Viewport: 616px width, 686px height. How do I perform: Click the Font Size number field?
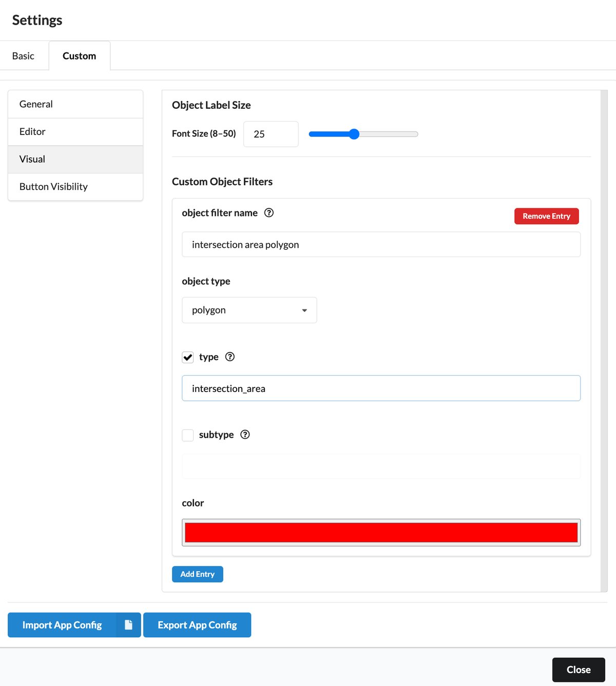(271, 134)
